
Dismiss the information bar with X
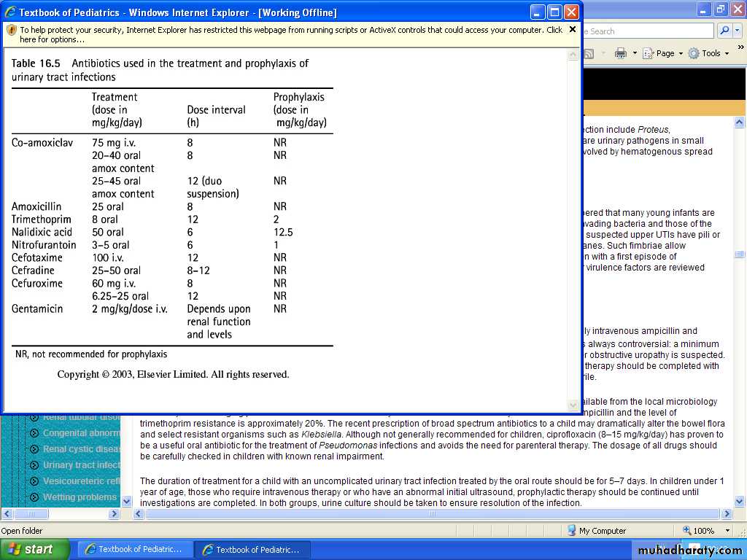(x=573, y=30)
